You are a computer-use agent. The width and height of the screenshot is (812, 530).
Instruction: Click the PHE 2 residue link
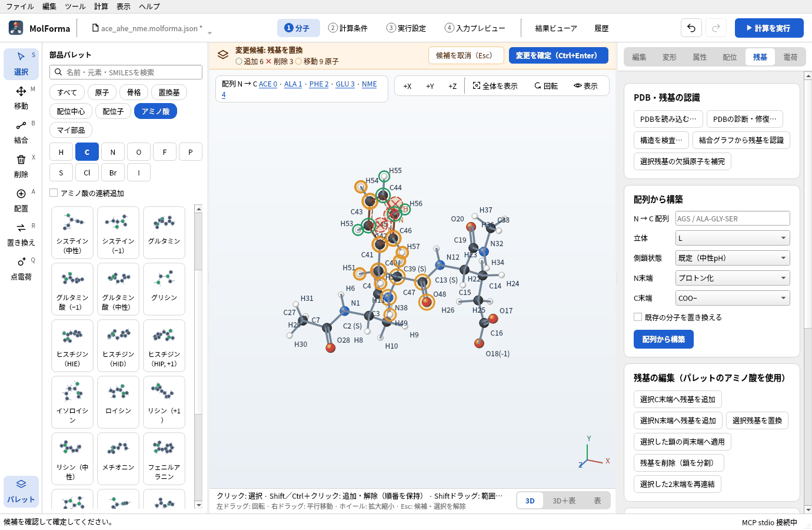[x=319, y=84]
